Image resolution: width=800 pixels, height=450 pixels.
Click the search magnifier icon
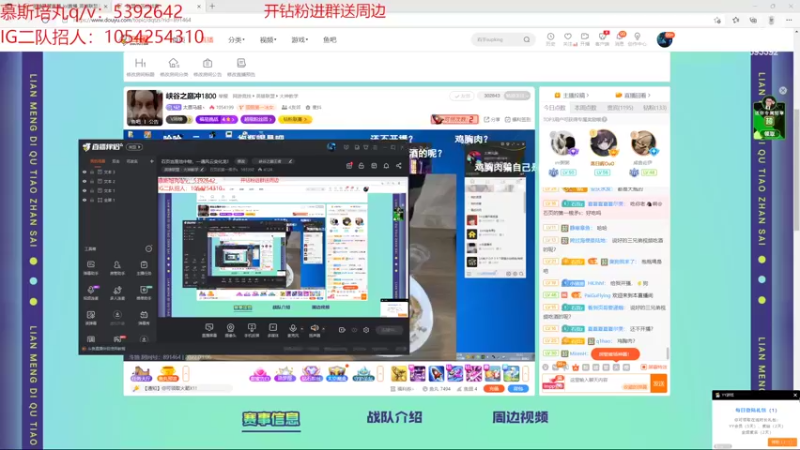point(527,39)
